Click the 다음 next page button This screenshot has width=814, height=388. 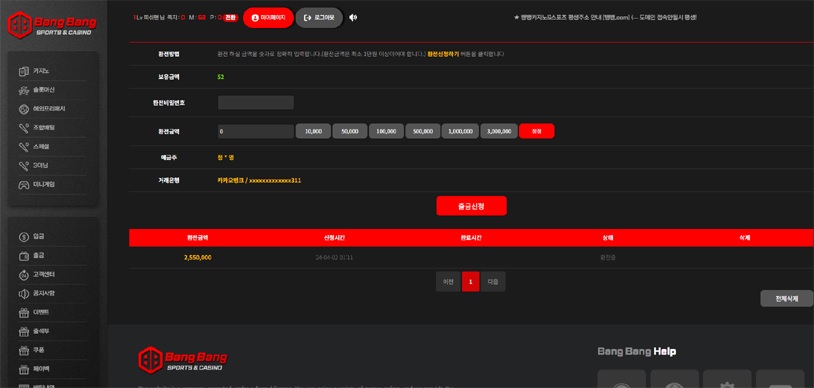point(493,282)
